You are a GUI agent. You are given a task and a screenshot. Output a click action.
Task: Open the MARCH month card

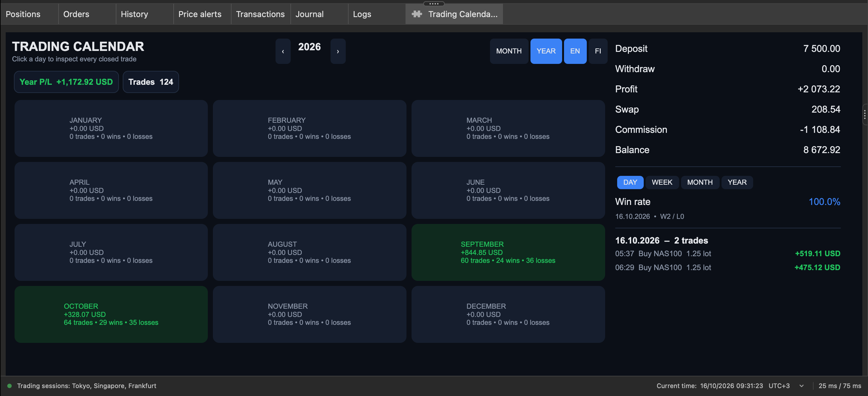(x=508, y=128)
